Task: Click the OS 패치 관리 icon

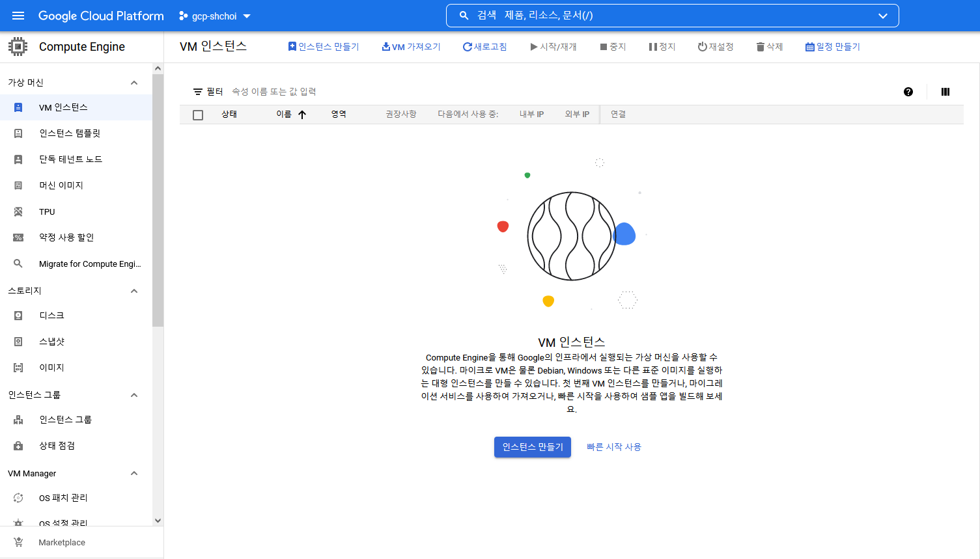Action: point(18,498)
